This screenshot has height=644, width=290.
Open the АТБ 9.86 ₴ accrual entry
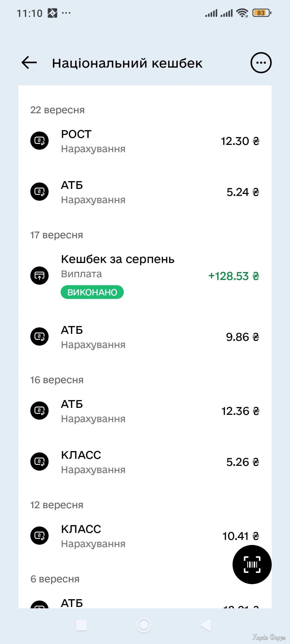pyautogui.click(x=145, y=337)
